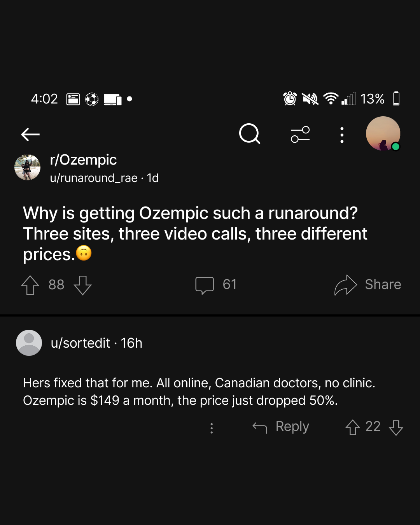Upvote the Ozempic runaround post
The width and height of the screenshot is (420, 525).
point(30,285)
